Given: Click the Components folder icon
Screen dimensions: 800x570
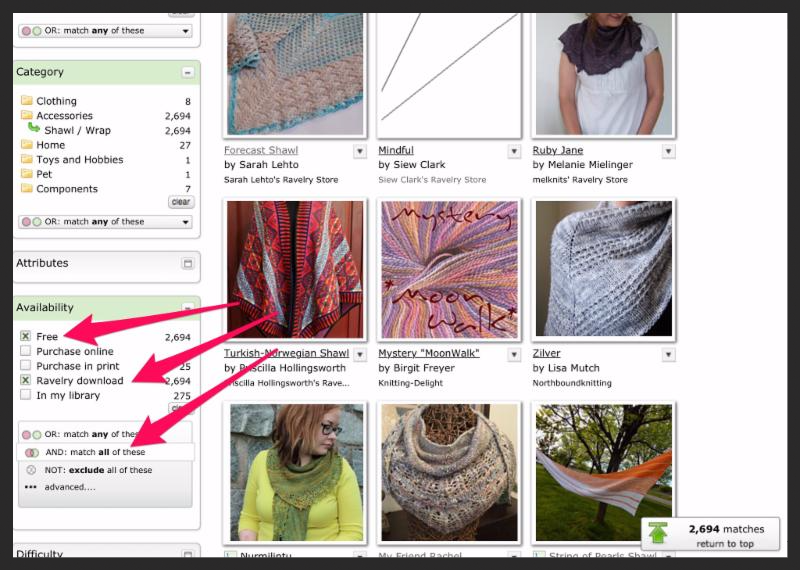Looking at the screenshot, I should click(26, 189).
